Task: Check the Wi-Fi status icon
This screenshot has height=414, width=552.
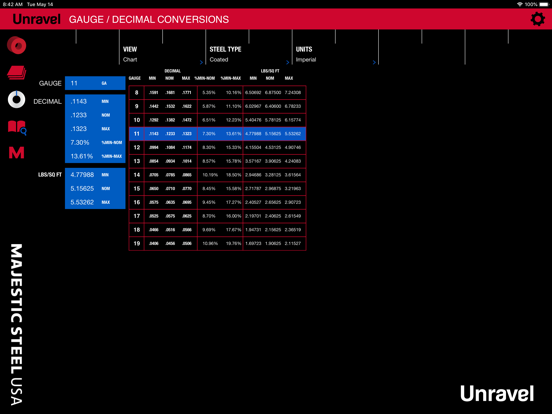Action: click(520, 4)
